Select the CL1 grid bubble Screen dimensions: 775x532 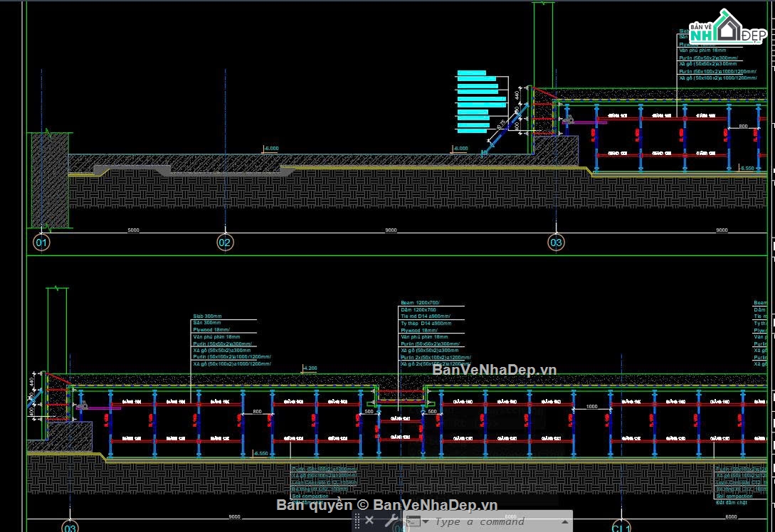(621, 526)
